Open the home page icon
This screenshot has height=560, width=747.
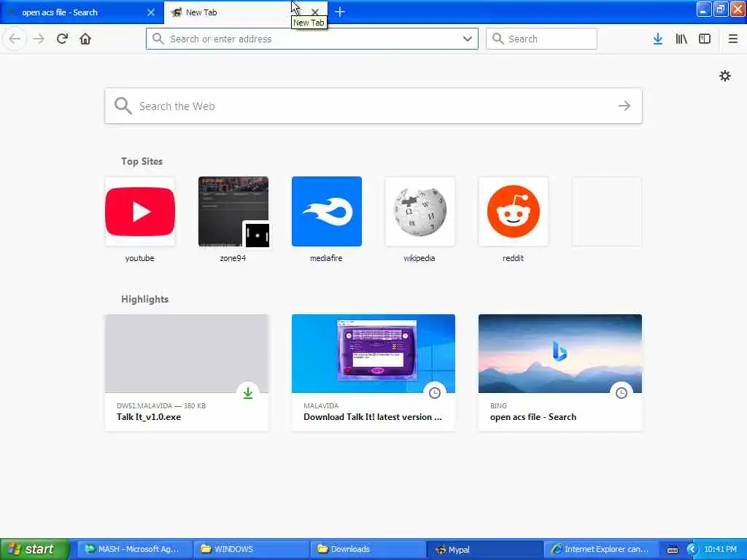pyautogui.click(x=85, y=39)
